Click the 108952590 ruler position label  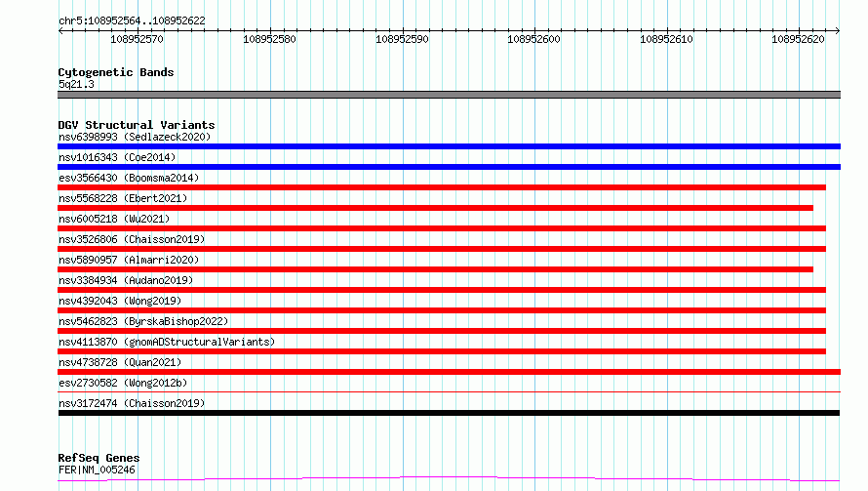402,39
